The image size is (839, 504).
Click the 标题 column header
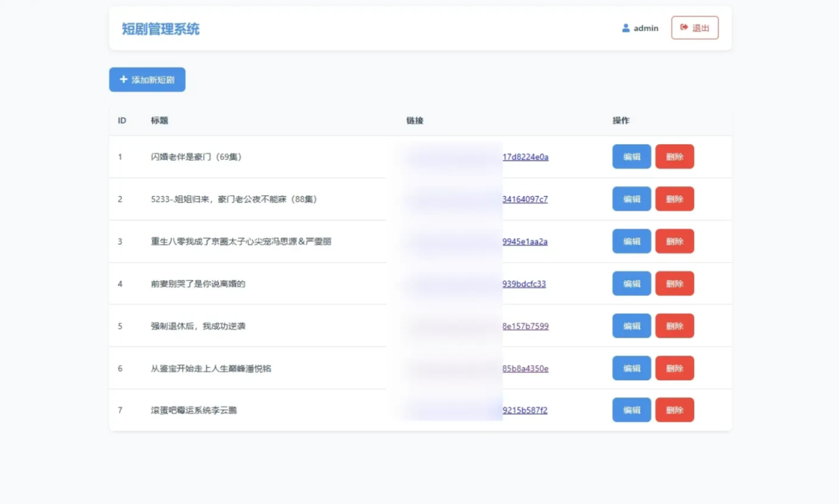pos(159,121)
